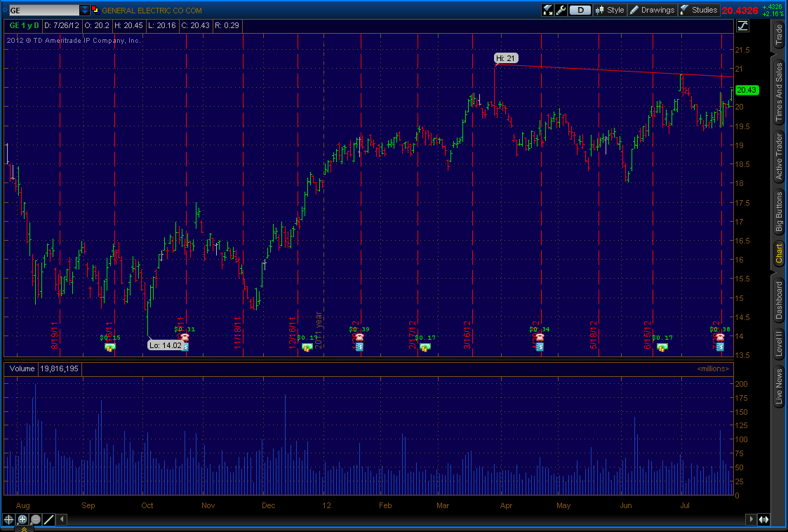
Task: Click the phone icon under $0.34
Action: pos(539,338)
